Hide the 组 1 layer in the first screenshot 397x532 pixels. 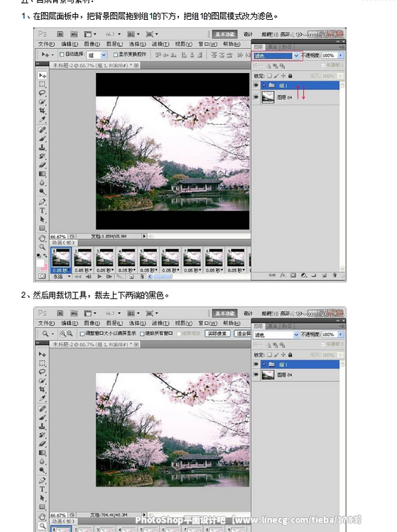click(x=256, y=86)
